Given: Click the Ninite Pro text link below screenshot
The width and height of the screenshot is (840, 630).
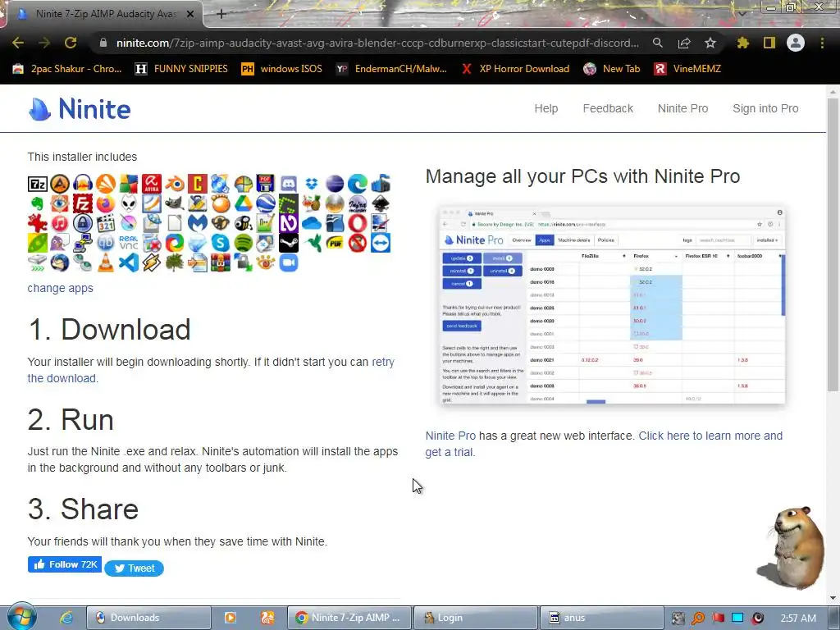Looking at the screenshot, I should (x=450, y=436).
